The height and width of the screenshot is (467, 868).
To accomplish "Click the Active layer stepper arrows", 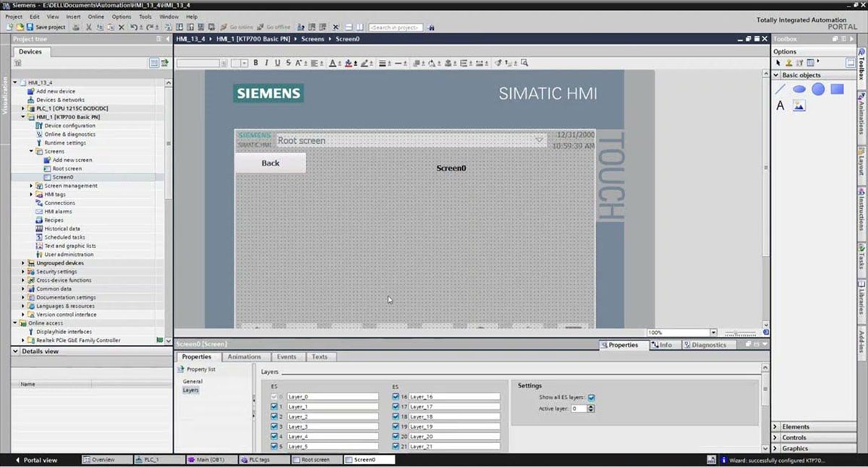I will [x=591, y=408].
